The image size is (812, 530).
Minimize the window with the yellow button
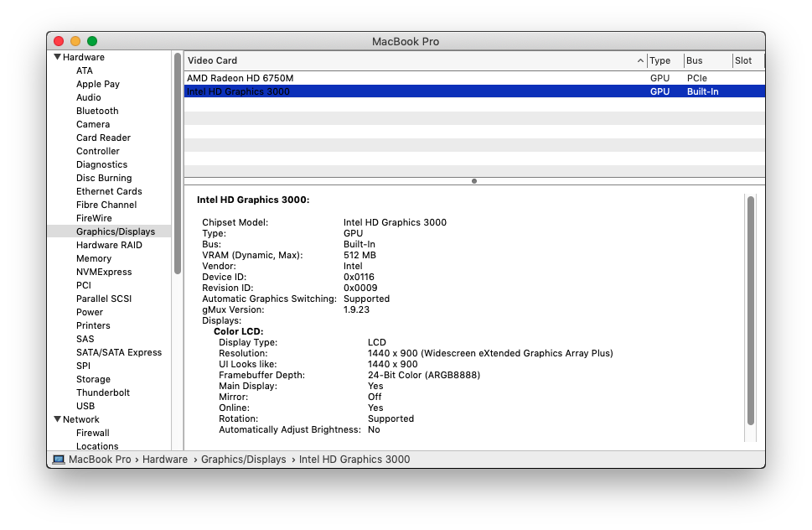pos(75,41)
